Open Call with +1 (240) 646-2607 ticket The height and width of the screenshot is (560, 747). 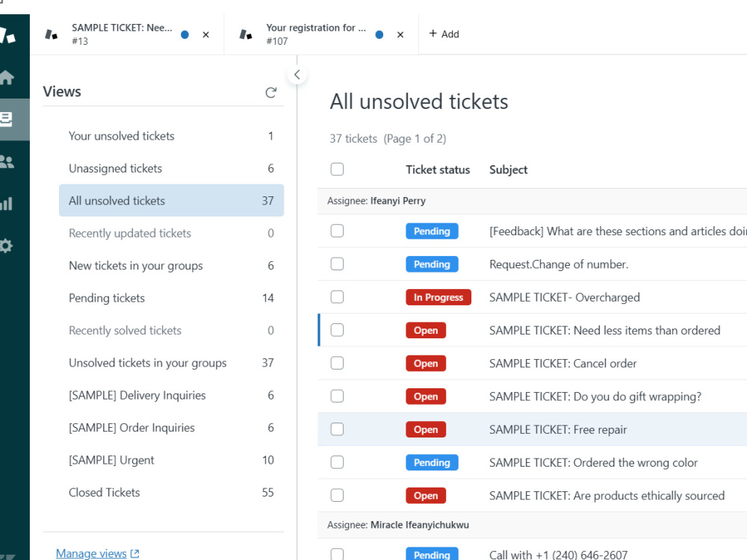coord(558,555)
